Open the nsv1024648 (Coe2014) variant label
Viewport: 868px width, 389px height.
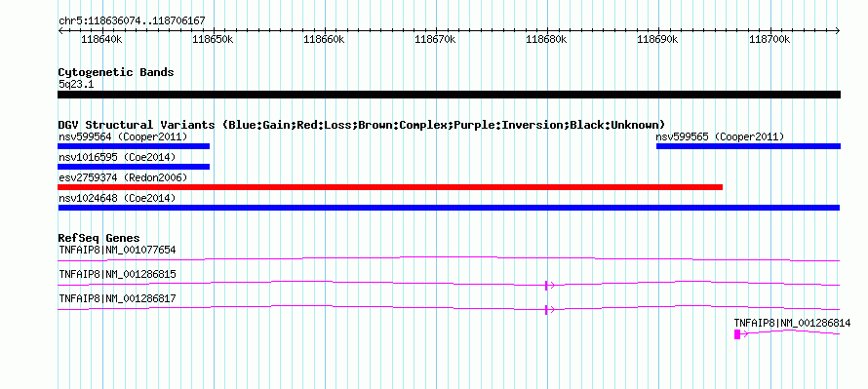tap(117, 198)
